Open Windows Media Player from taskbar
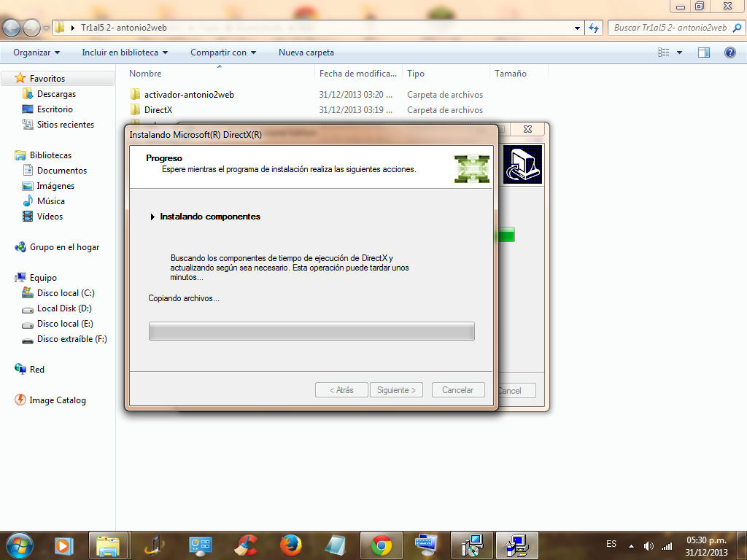 coord(64,545)
